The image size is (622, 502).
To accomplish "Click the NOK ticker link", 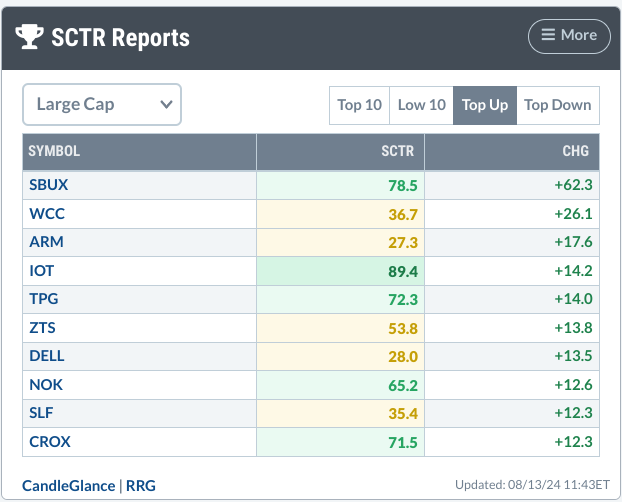I will tap(45, 385).
